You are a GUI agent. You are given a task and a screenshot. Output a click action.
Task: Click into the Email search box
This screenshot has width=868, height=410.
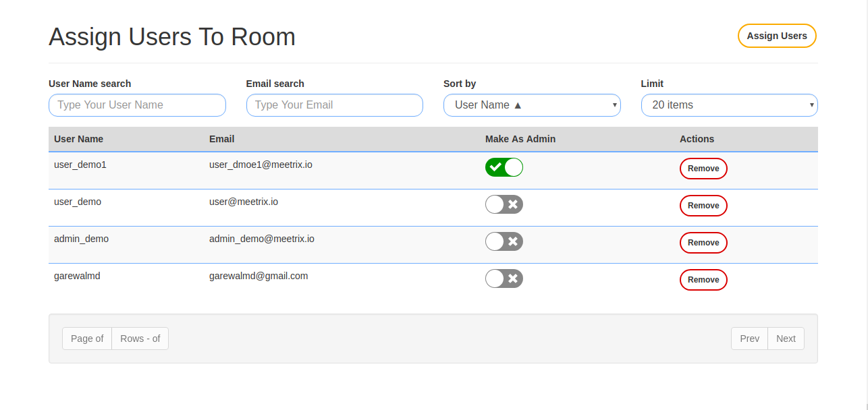pyautogui.click(x=334, y=105)
